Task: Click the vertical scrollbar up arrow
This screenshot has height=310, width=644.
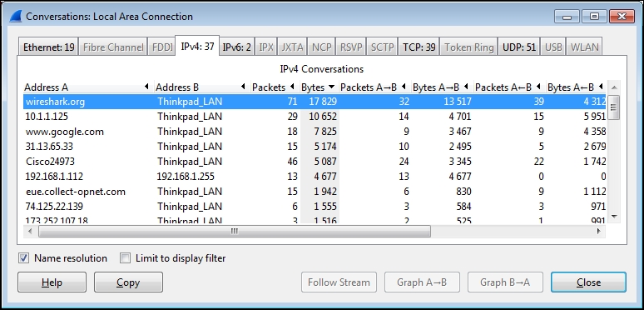Action: click(x=614, y=87)
